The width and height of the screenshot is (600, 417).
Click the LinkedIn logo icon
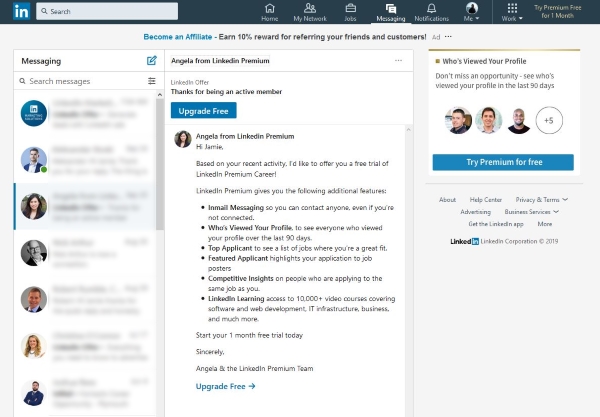click(21, 11)
